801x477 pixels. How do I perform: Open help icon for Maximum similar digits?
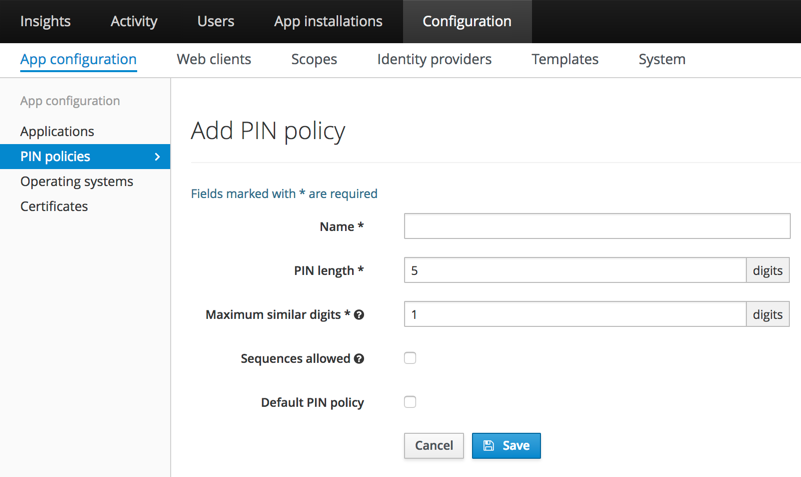pyautogui.click(x=359, y=315)
